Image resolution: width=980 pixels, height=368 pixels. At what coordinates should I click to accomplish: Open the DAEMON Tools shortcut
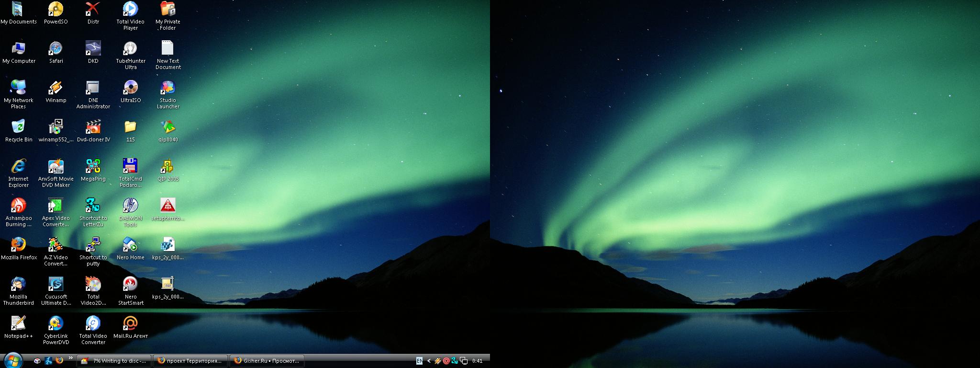coord(130,206)
